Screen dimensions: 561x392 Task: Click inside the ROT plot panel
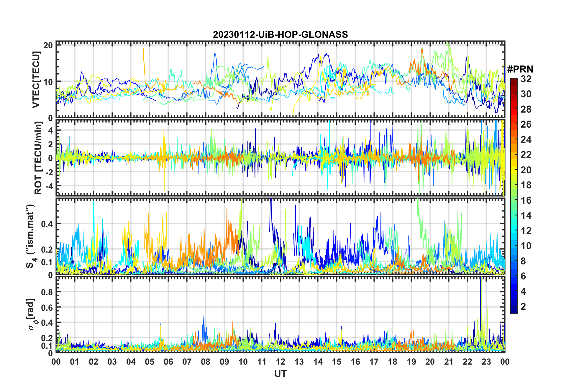click(x=280, y=157)
